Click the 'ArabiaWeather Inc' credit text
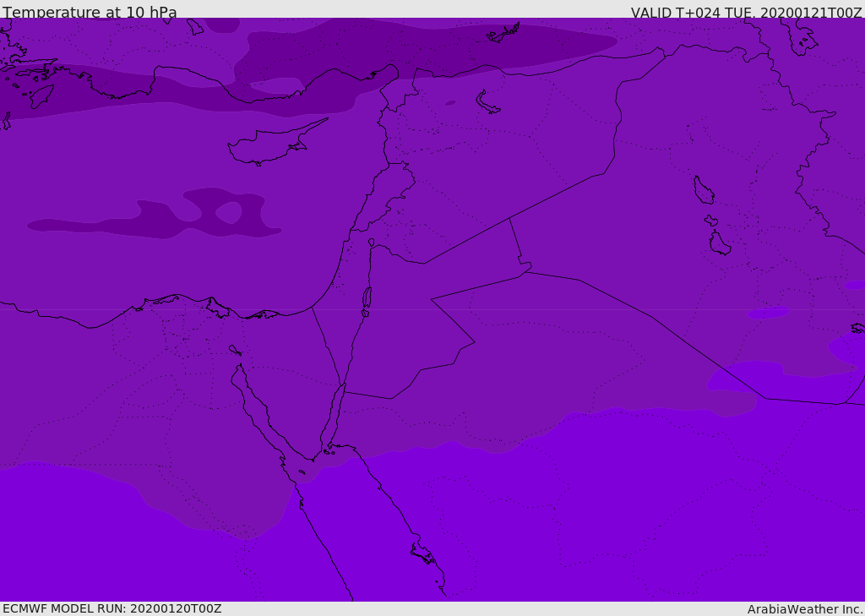Screen dimensions: 865x616 pyautogui.click(x=804, y=609)
